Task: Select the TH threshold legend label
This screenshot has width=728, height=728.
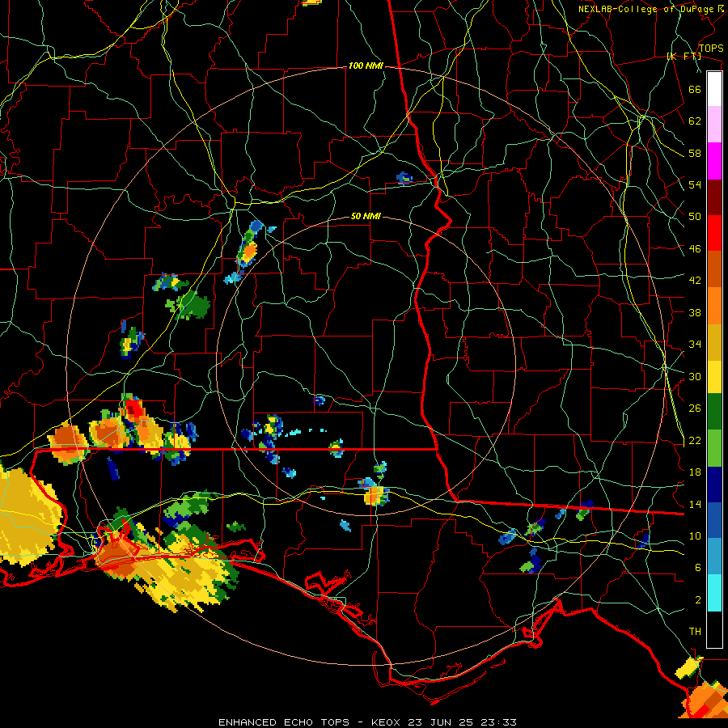Action: click(695, 631)
